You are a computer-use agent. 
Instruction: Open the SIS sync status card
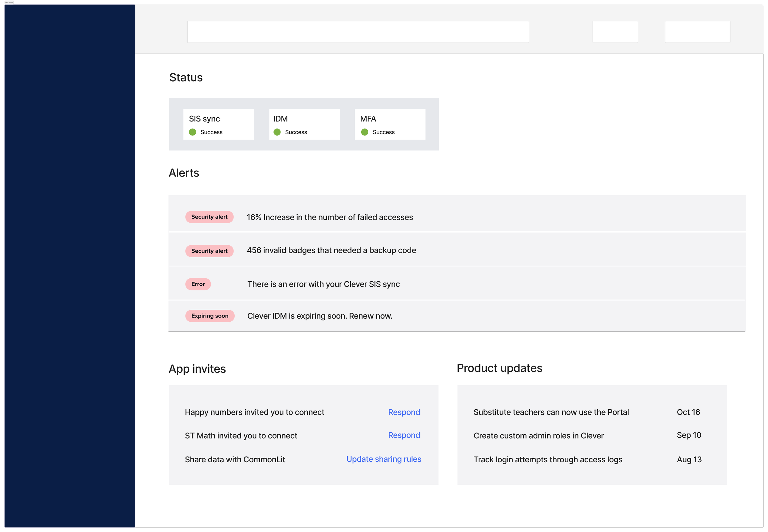tap(218, 124)
